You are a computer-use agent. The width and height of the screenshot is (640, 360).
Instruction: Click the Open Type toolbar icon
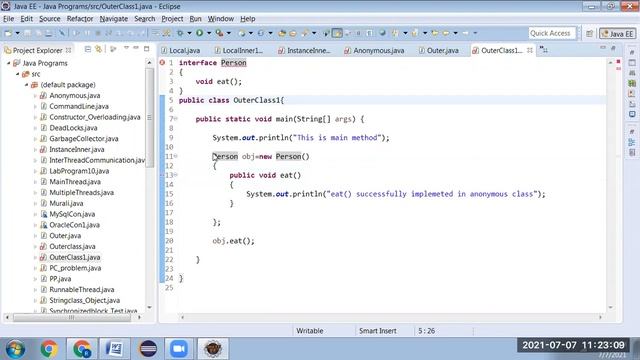[x=282, y=33]
